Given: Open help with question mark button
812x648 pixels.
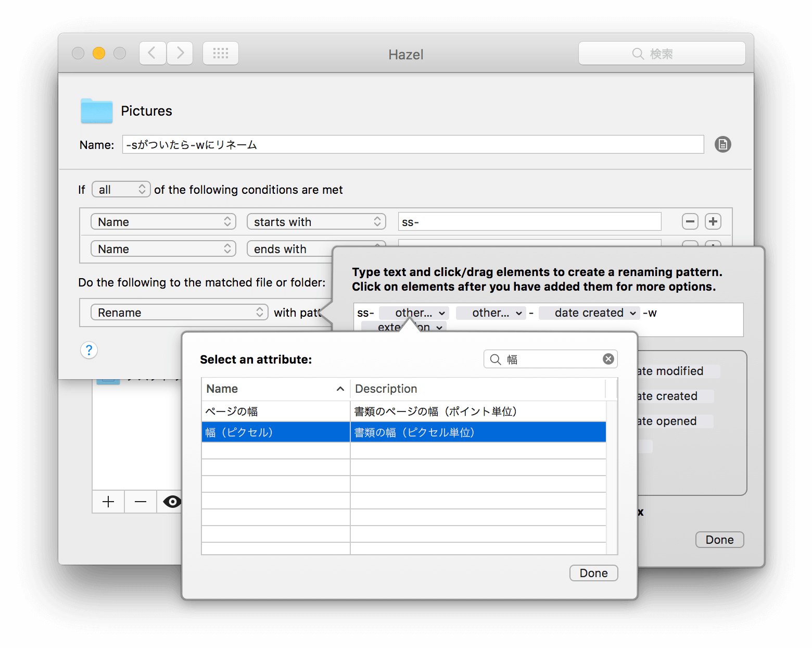Looking at the screenshot, I should (x=89, y=350).
